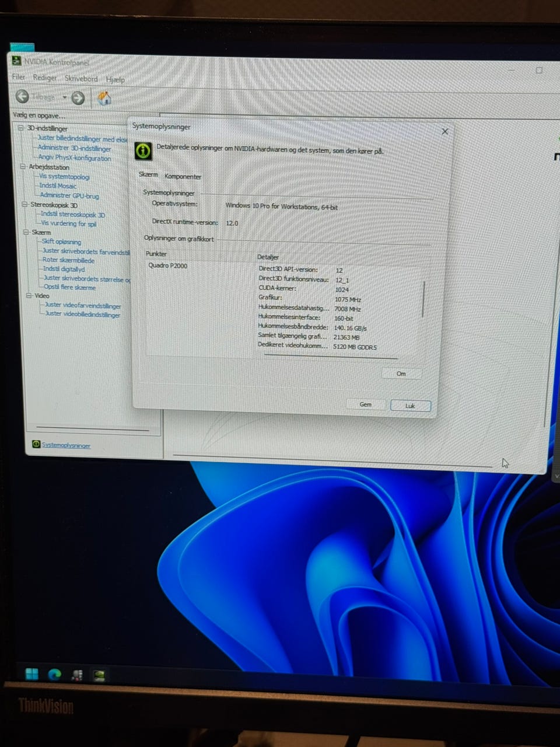Image resolution: width=560 pixels, height=747 pixels.
Task: Select Juster videobilledindstillinger
Action: 83,314
